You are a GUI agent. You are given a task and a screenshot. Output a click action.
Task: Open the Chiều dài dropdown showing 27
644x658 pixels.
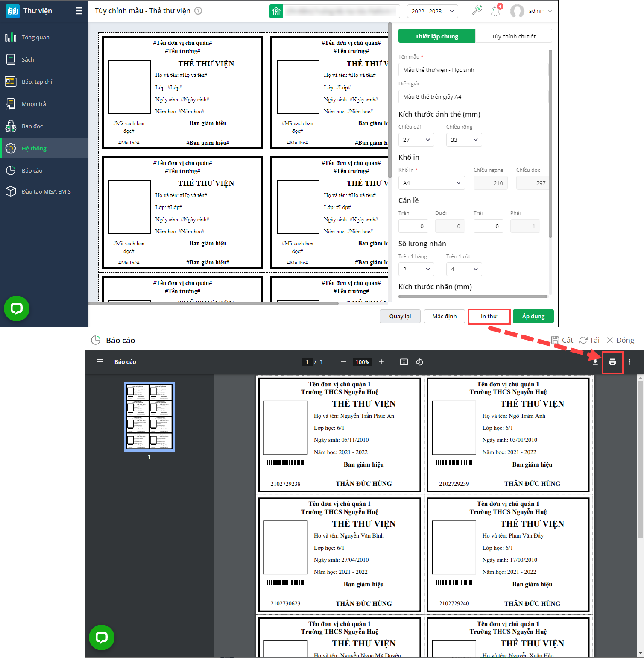click(416, 140)
